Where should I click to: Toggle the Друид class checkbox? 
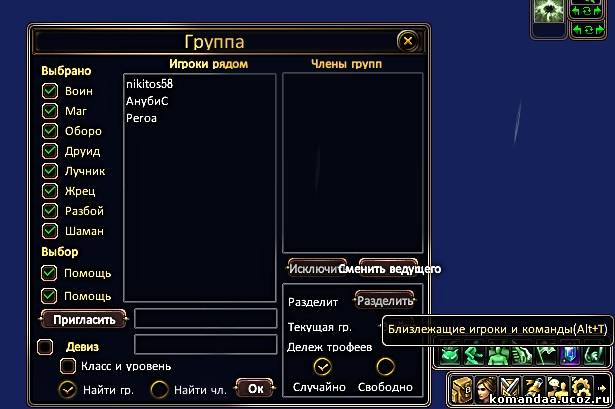click(x=50, y=151)
